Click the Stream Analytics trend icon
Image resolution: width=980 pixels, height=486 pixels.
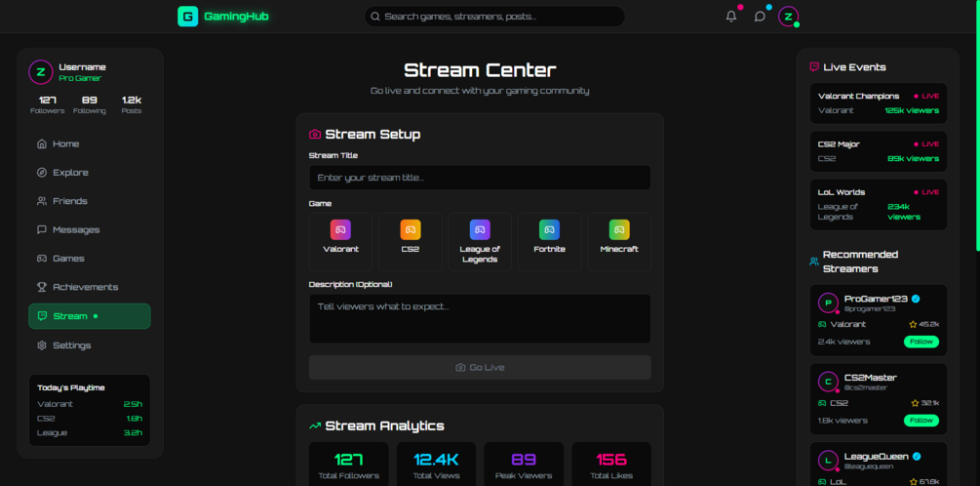315,425
